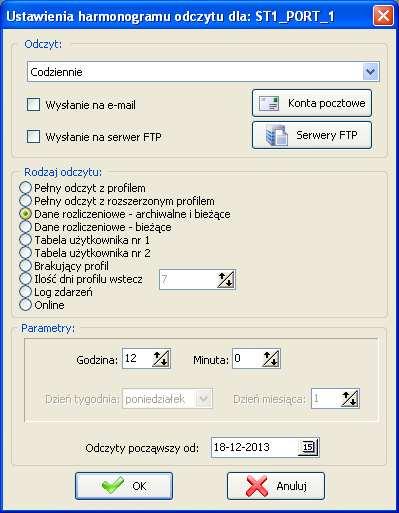Click the Godzina spinner arrows icon
The width and height of the screenshot is (399, 513).
pos(161,359)
